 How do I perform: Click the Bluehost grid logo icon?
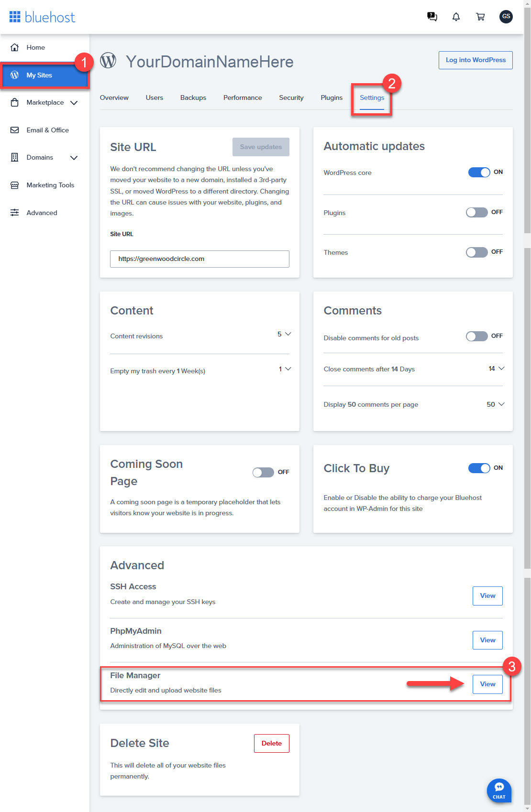15,17
